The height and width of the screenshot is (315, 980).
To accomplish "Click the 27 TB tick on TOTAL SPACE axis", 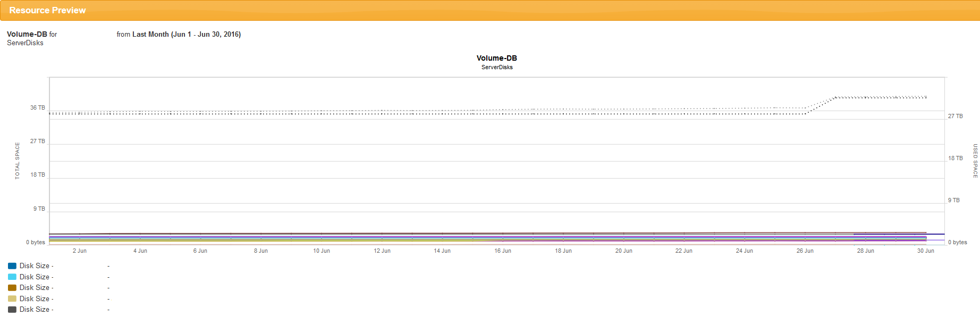I will (x=38, y=142).
